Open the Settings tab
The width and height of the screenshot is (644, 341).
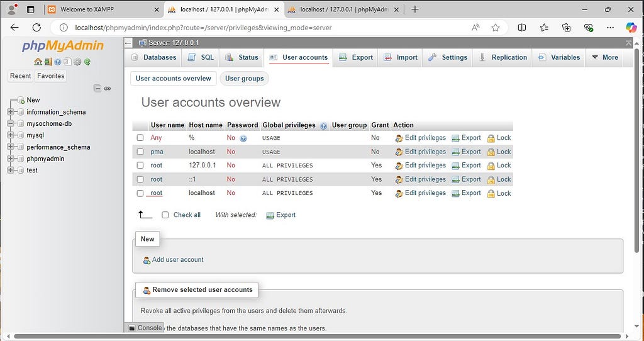point(447,57)
